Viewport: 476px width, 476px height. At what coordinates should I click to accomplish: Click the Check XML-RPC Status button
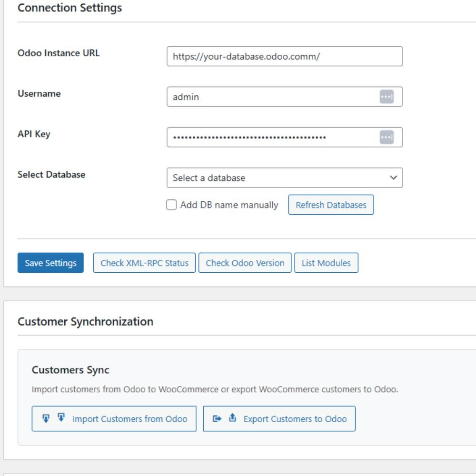(x=144, y=263)
